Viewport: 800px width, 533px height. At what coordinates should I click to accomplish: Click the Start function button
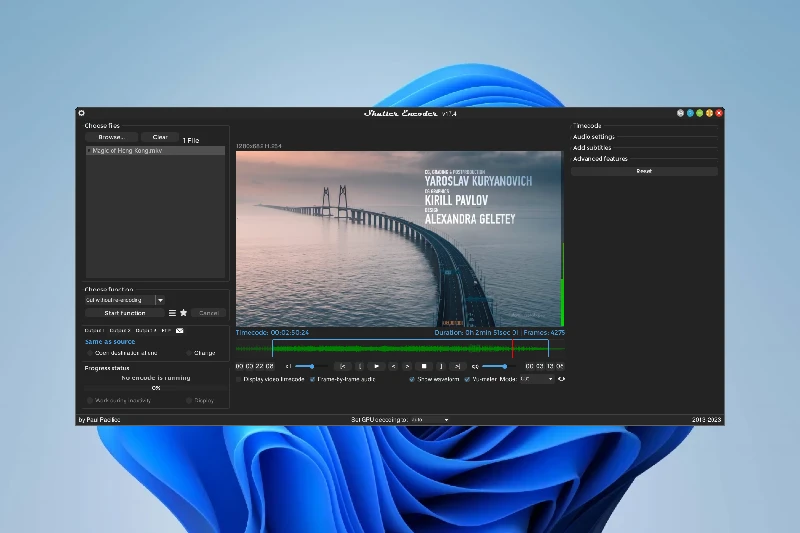pos(125,313)
